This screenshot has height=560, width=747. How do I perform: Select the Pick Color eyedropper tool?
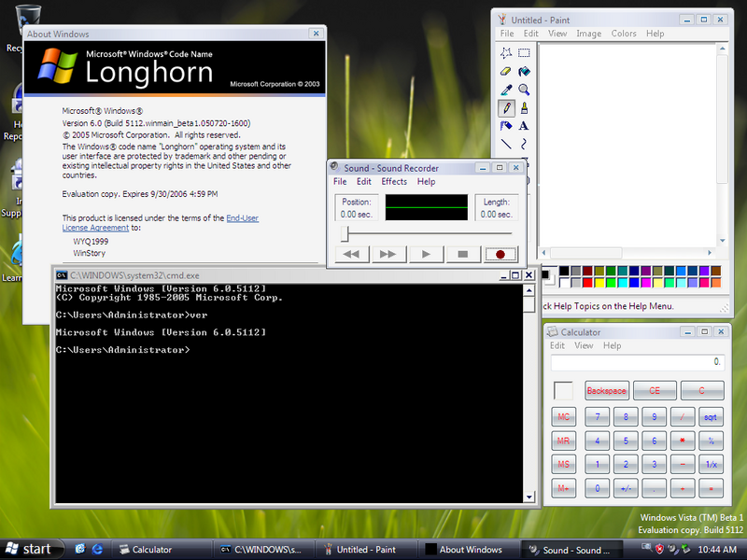[x=505, y=90]
